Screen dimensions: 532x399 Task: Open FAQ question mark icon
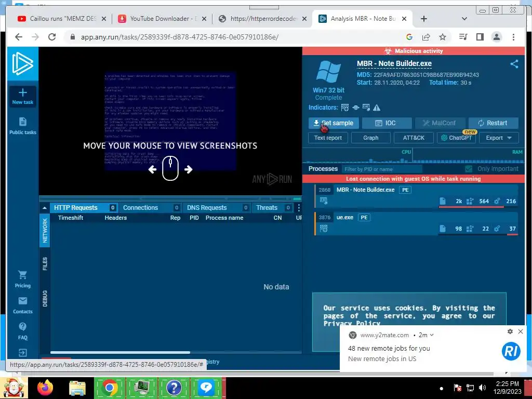23,326
